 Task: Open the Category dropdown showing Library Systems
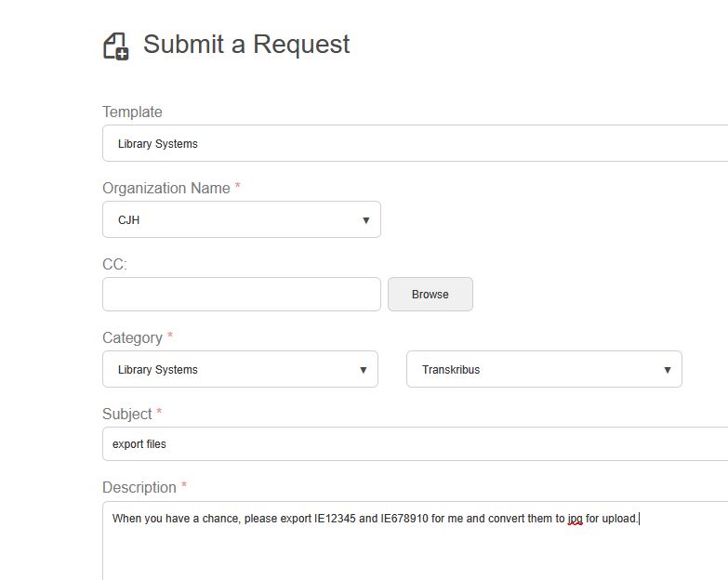tap(240, 369)
